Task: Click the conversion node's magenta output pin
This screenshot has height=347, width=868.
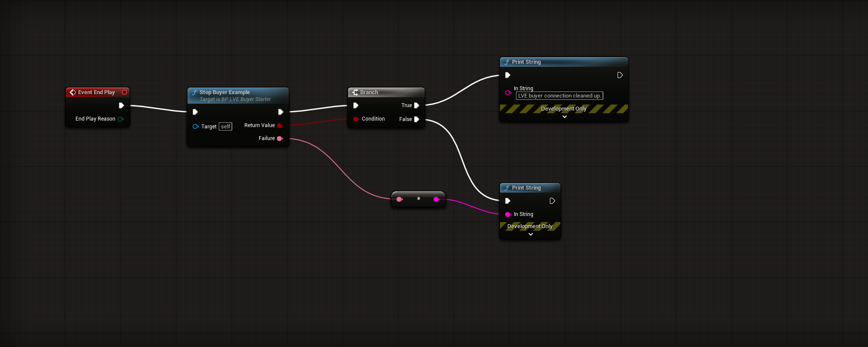Action: pos(436,199)
